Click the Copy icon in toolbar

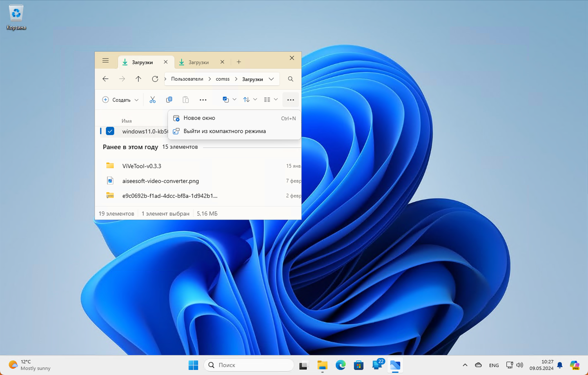pyautogui.click(x=169, y=100)
